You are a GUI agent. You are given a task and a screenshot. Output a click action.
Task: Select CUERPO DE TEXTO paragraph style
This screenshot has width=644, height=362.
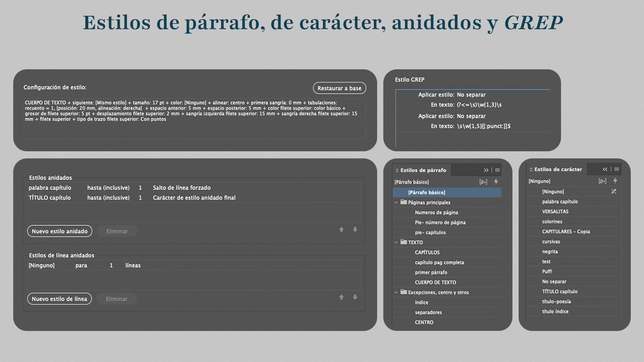[435, 282]
